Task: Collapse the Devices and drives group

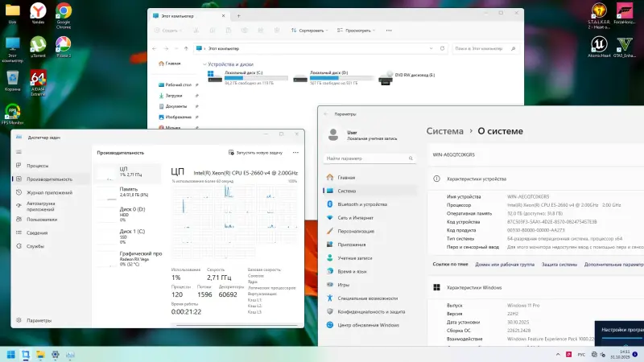Action: (204, 64)
